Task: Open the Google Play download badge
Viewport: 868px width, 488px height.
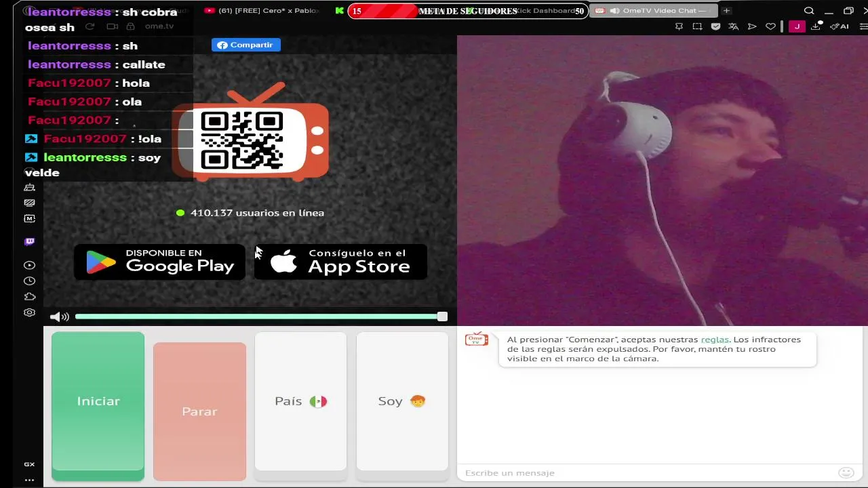Action: click(159, 262)
